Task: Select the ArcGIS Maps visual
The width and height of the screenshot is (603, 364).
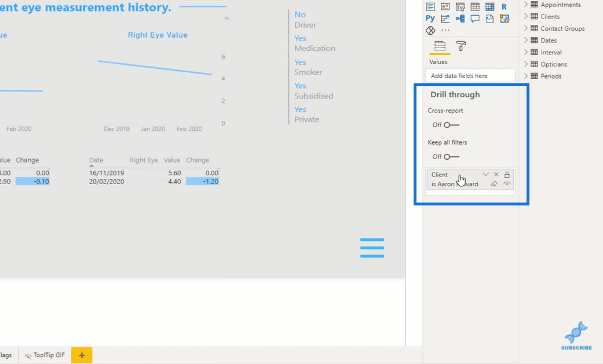Action: [x=504, y=19]
